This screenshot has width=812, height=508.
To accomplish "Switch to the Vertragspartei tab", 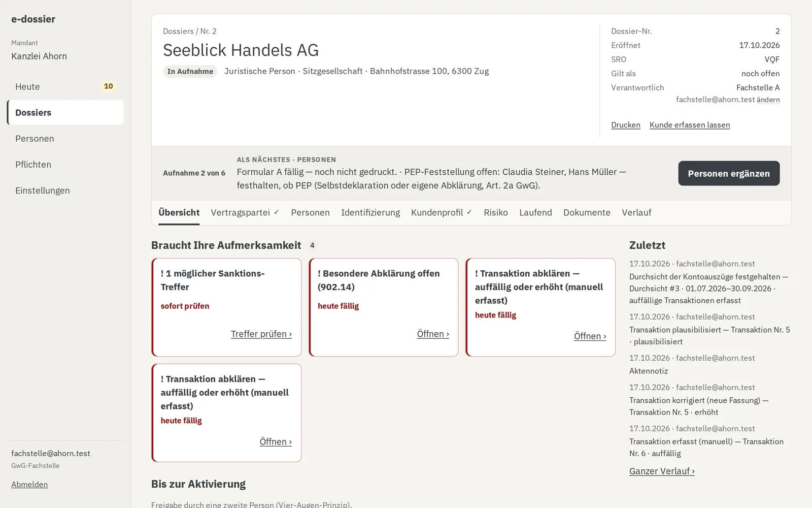I will tap(245, 212).
